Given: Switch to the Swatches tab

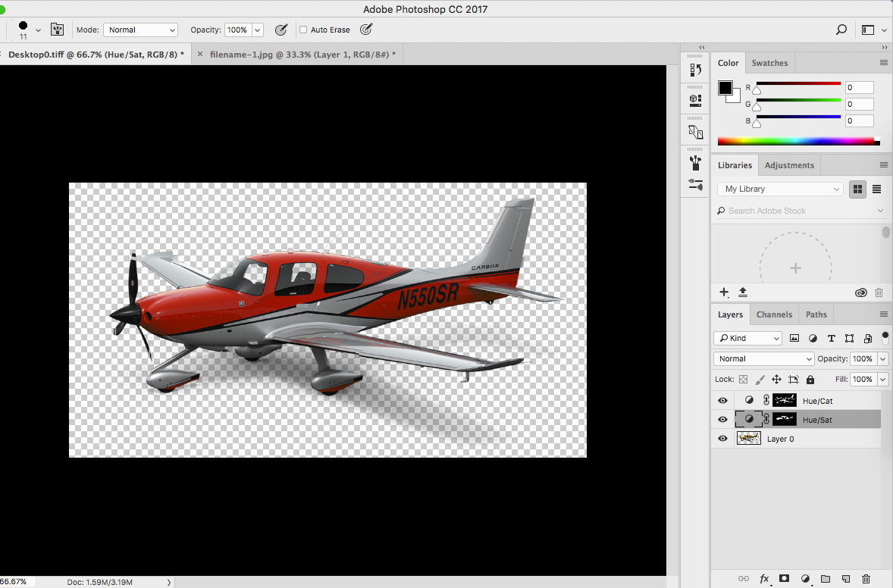Looking at the screenshot, I should (x=769, y=63).
